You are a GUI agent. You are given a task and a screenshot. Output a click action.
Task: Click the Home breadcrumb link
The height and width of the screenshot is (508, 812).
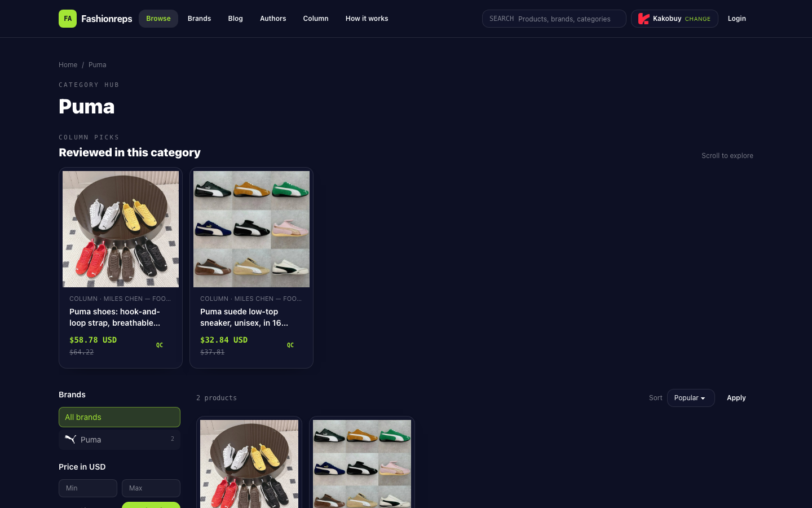[x=68, y=65]
